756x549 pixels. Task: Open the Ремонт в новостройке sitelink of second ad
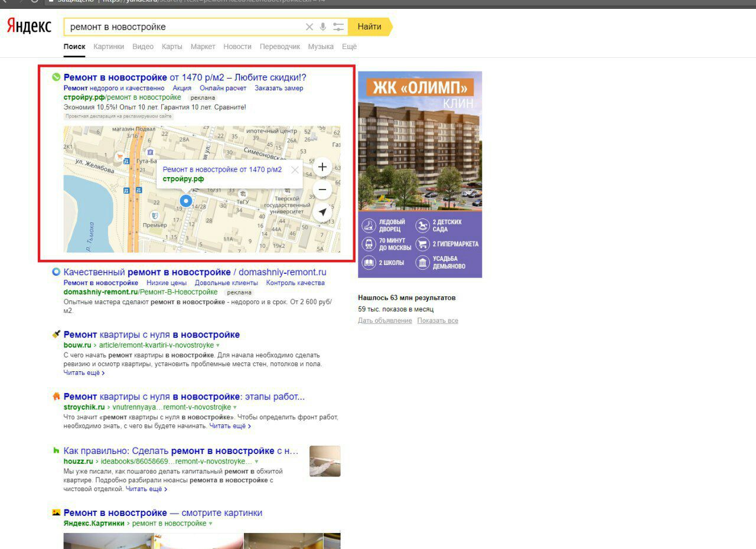point(101,283)
